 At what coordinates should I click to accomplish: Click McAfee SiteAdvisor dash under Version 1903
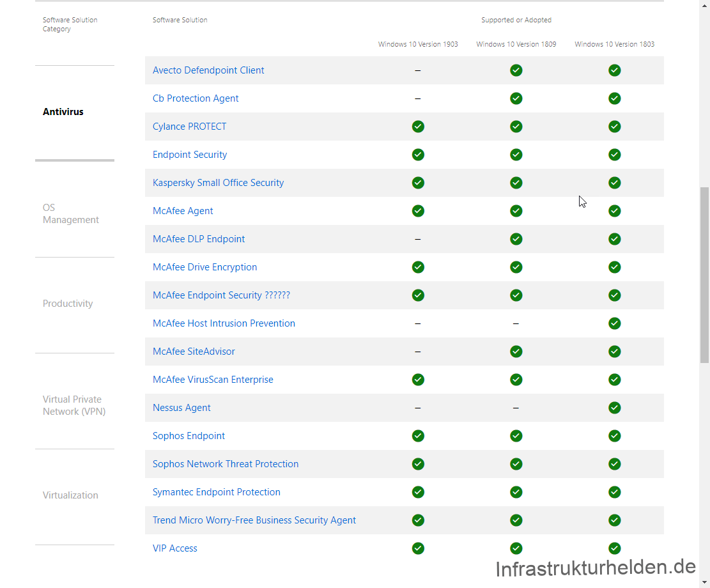click(417, 351)
